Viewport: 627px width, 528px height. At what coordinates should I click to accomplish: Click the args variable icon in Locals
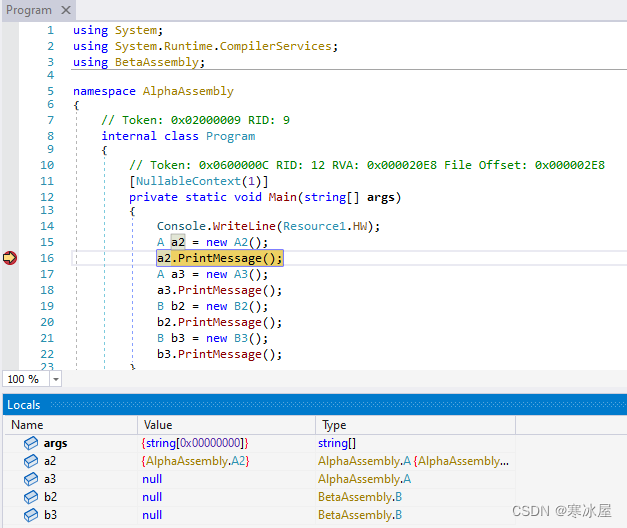click(x=31, y=443)
